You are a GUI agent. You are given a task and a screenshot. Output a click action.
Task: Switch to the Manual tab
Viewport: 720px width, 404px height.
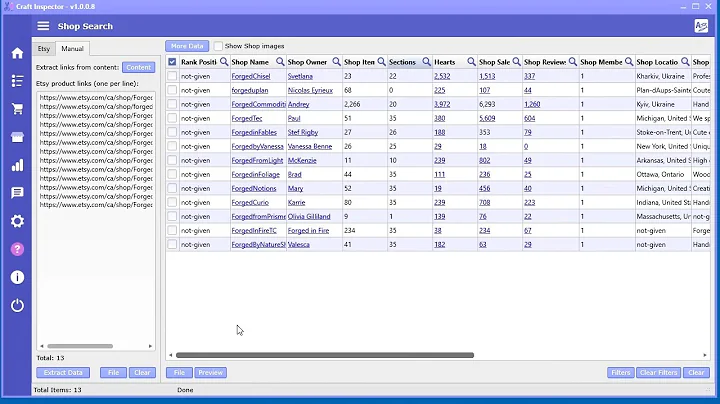click(x=73, y=48)
